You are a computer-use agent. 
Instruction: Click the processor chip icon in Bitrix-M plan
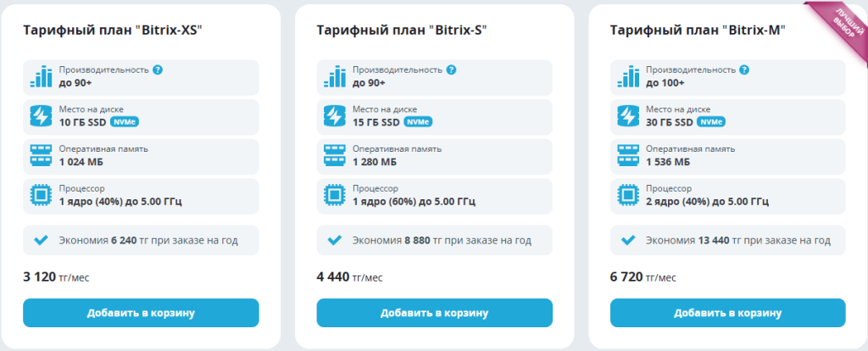coord(627,195)
